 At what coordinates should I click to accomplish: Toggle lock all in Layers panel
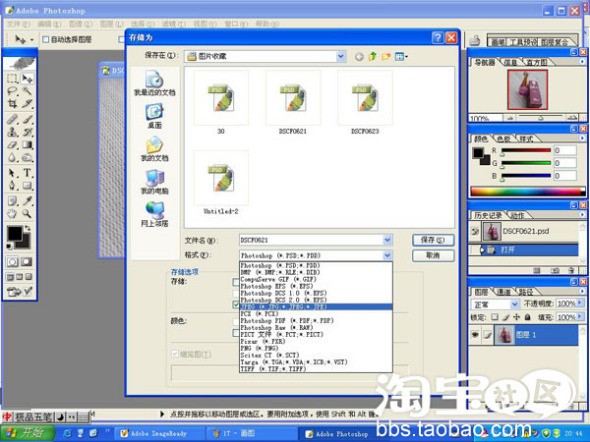pyautogui.click(x=528, y=317)
